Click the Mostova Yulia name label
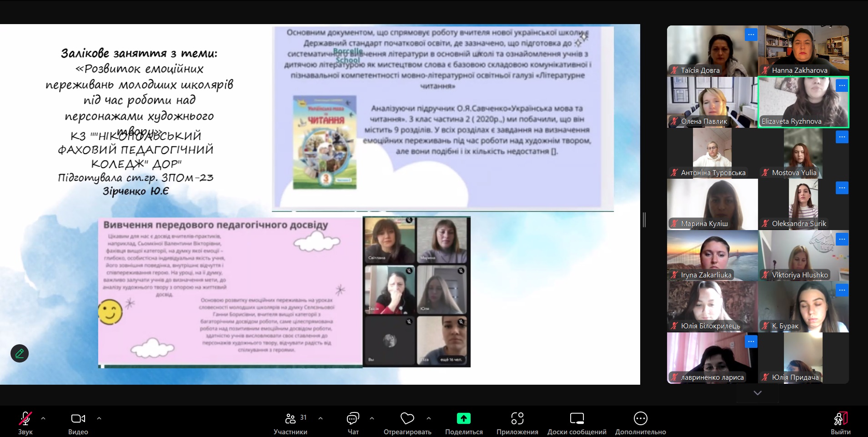The height and width of the screenshot is (437, 868). tap(794, 173)
